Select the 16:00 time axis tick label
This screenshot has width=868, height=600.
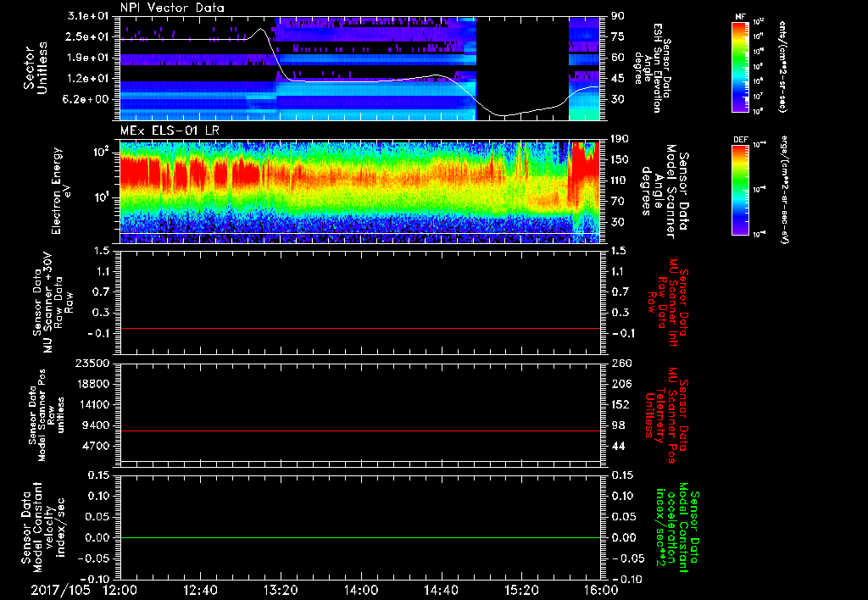pos(599,589)
